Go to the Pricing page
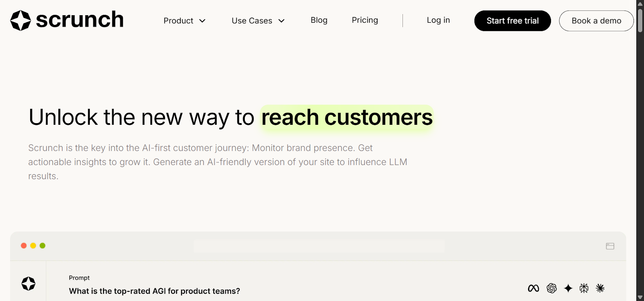Image resolution: width=644 pixels, height=301 pixels. click(365, 20)
